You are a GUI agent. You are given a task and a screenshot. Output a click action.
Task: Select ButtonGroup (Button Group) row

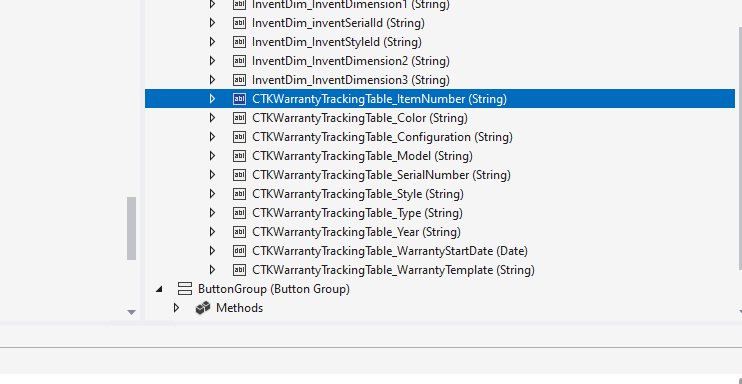440,289
